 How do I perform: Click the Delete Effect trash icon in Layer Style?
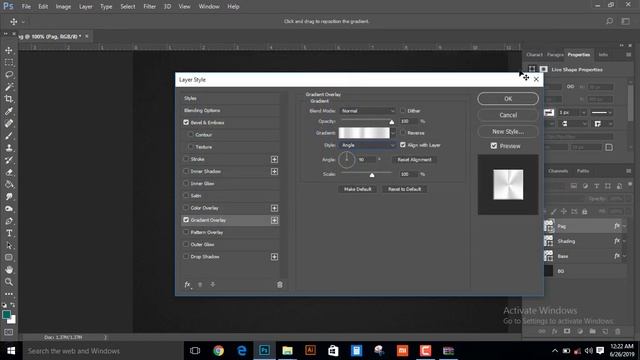(280, 284)
